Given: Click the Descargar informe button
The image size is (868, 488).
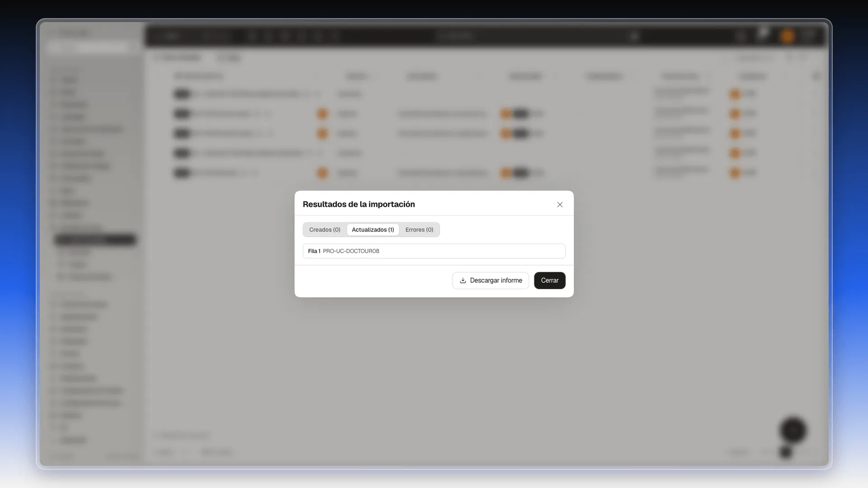Looking at the screenshot, I should tap(491, 281).
